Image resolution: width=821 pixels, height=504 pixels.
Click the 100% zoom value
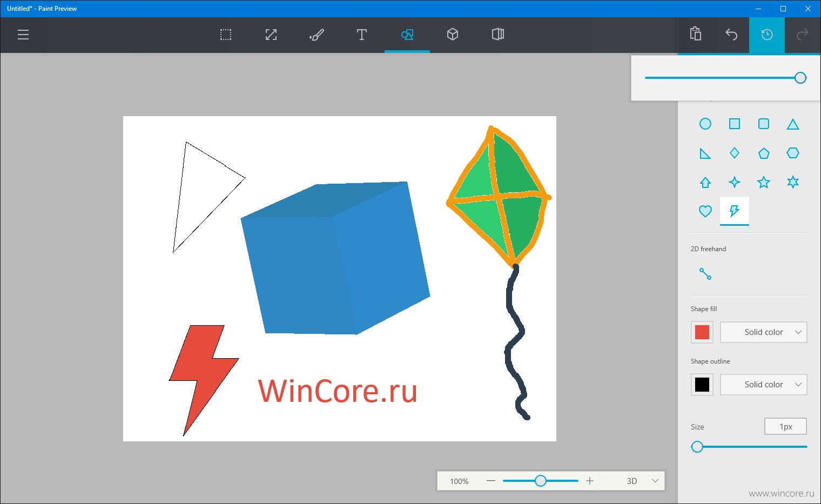click(459, 481)
